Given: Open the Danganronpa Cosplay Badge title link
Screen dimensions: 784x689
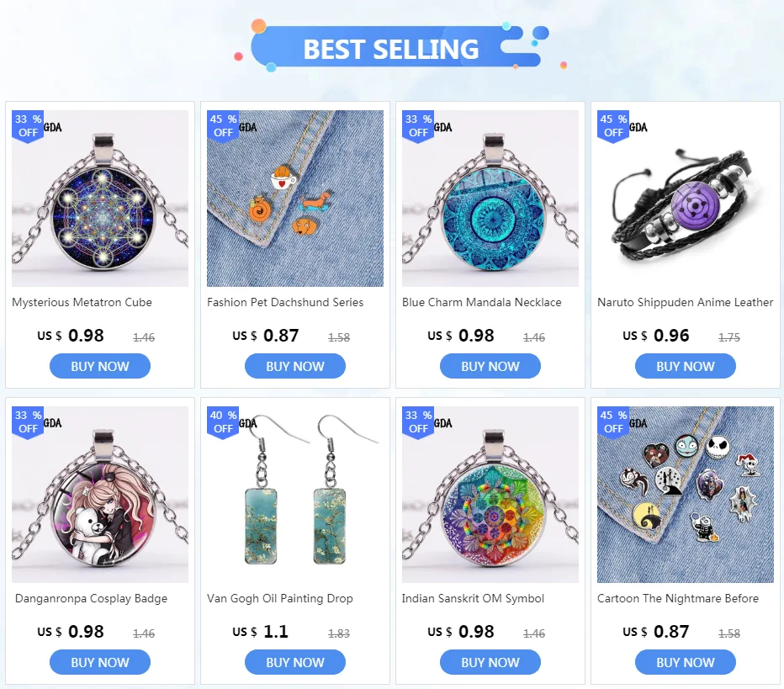Looking at the screenshot, I should click(x=91, y=598).
